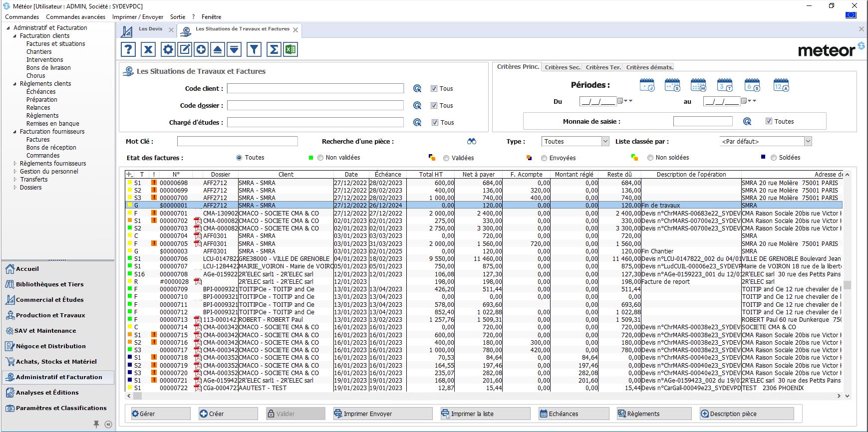The image size is (868, 432).
Task: Open calendar picker for the Du date
Action: pyautogui.click(x=620, y=101)
